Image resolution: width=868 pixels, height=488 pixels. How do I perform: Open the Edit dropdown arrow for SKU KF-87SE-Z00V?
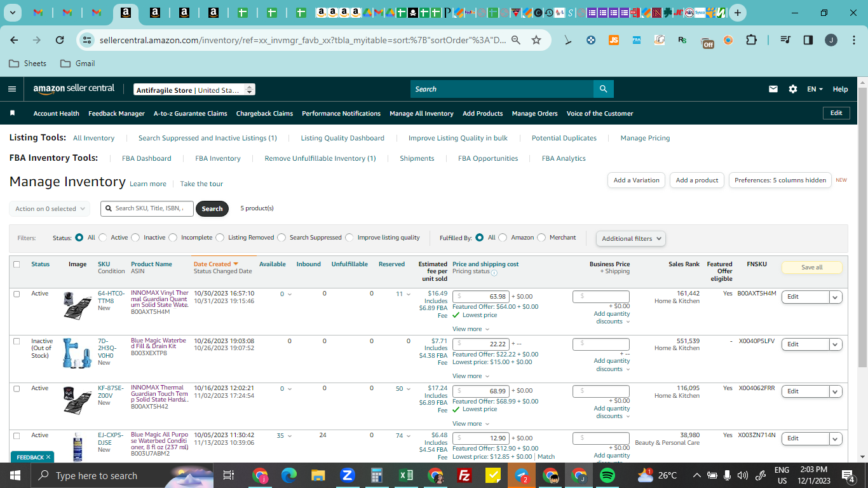[836, 391]
